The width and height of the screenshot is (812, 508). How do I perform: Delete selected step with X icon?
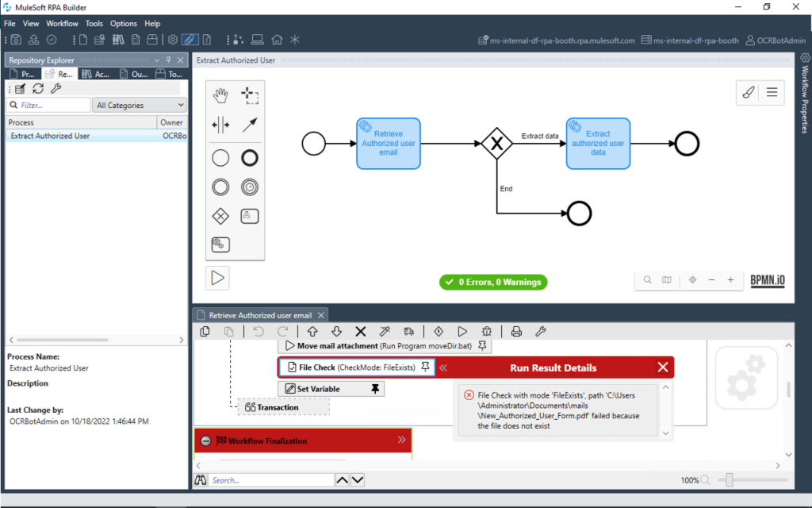(x=361, y=332)
